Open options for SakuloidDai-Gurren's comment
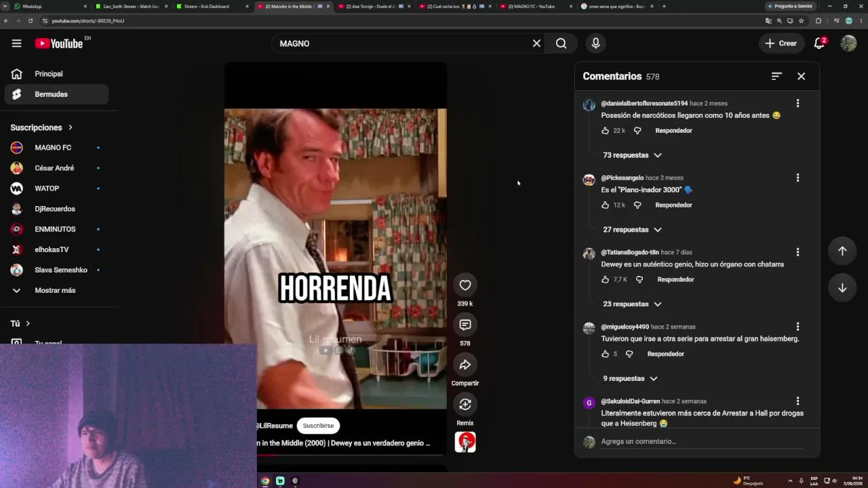Viewport: 868px width, 488px height. 797,401
